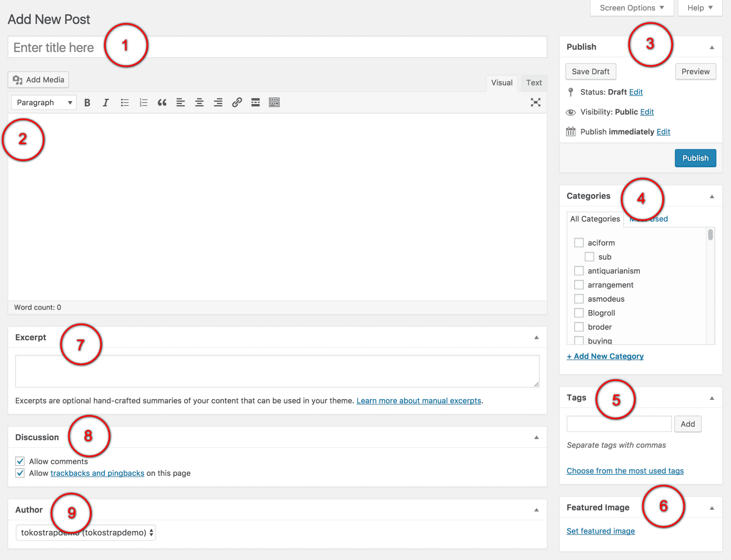Insert a bulleted list
The width and height of the screenshot is (731, 560).
(125, 103)
